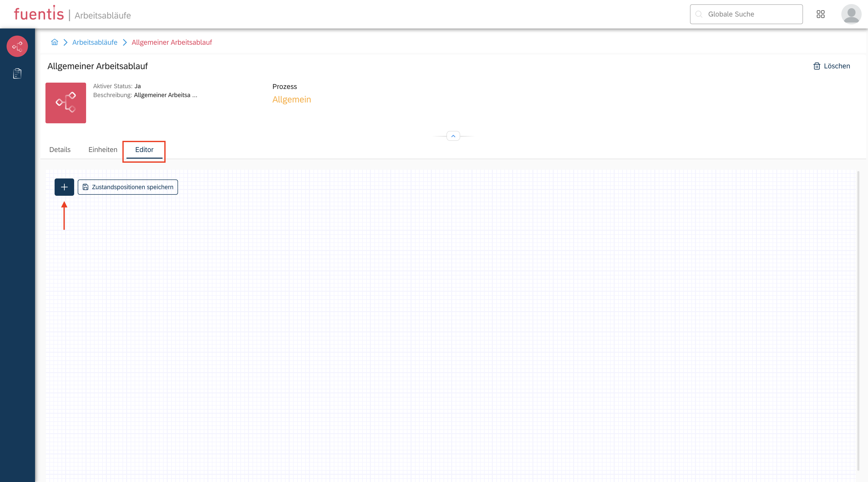The width and height of the screenshot is (868, 482).
Task: Expand the Arbeitsabläufe breadcrumb arrow
Action: 125,42
